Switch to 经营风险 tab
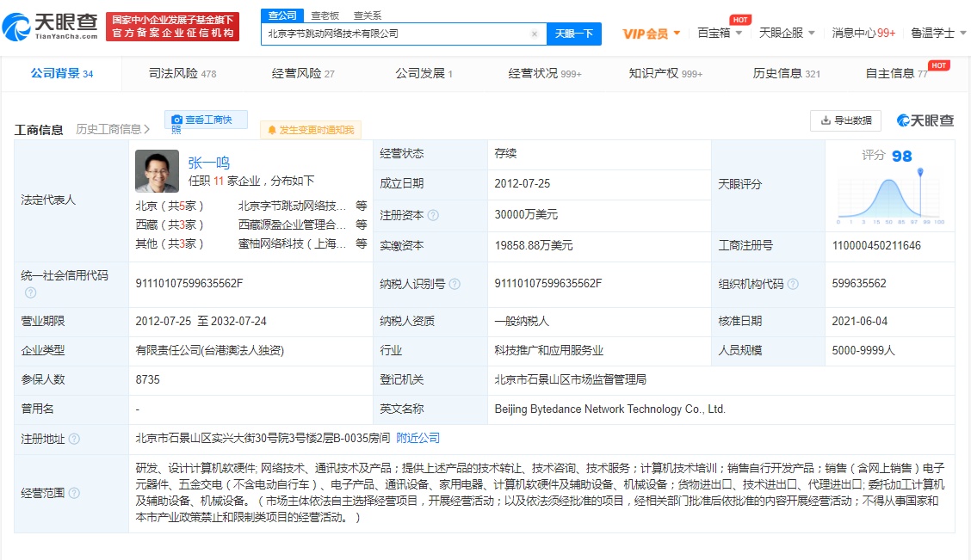Viewport: 971px width, 560px height. [303, 74]
